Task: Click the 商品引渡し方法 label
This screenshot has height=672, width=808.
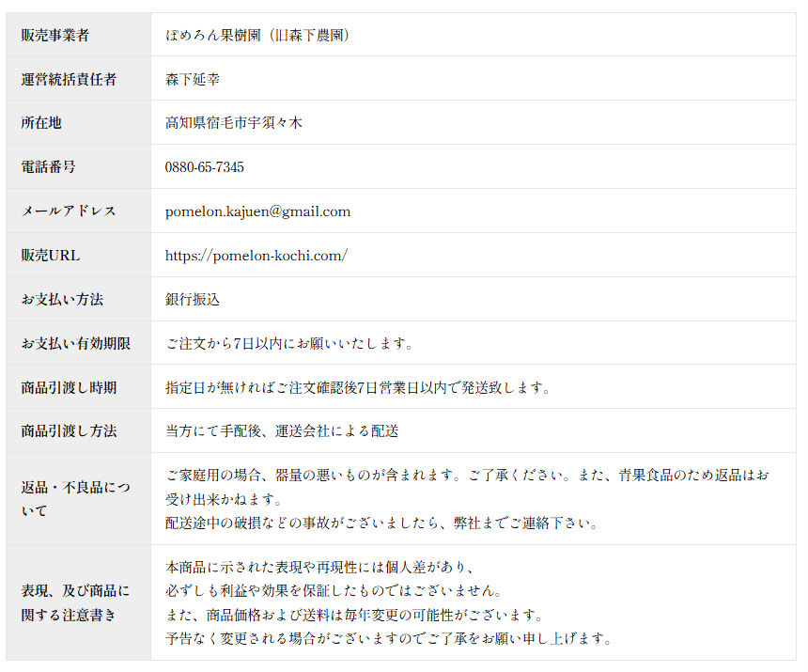Action: pyautogui.click(x=69, y=431)
